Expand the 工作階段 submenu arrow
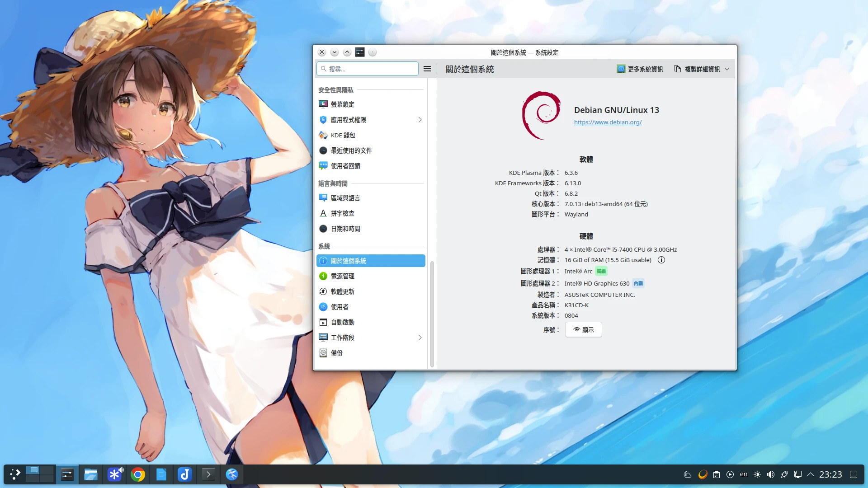868x488 pixels. click(x=420, y=338)
